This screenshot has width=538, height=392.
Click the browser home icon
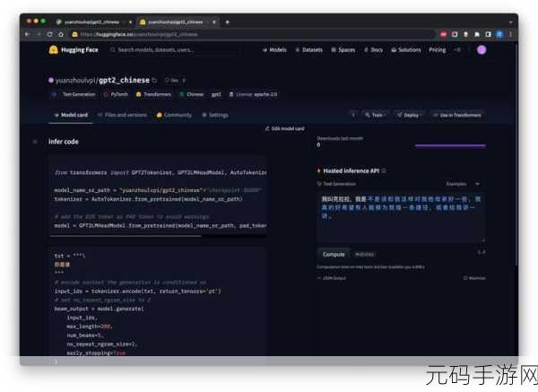pyautogui.click(x=61, y=34)
